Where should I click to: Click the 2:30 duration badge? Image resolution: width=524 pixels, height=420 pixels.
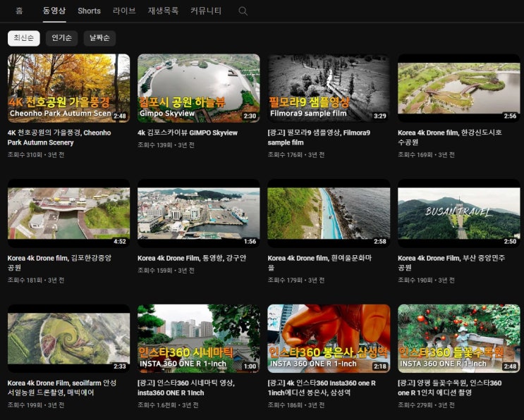(250, 116)
